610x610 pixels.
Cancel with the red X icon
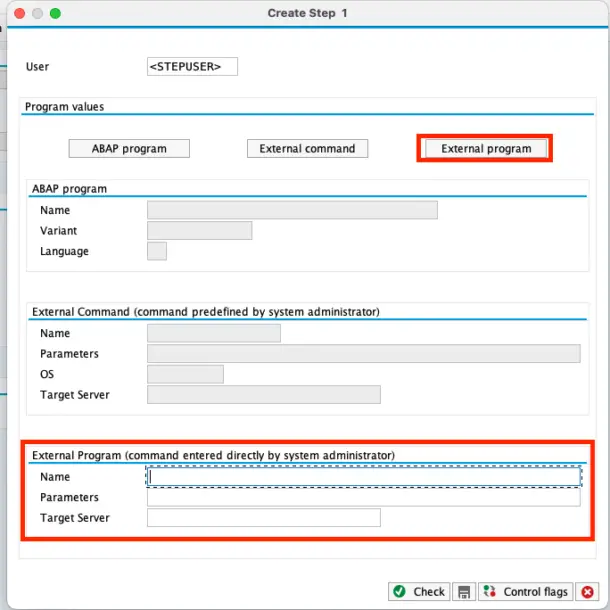click(587, 592)
